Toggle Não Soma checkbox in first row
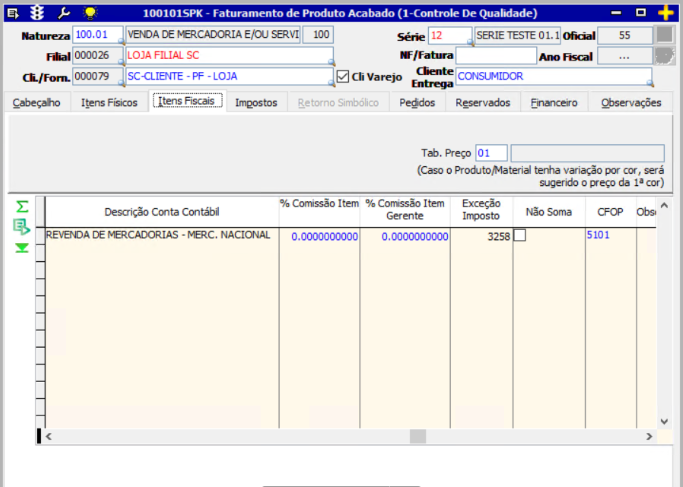 pos(520,236)
